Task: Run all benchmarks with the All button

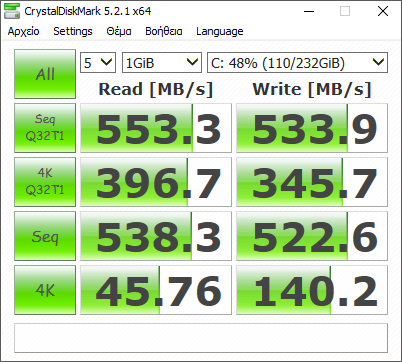Action: point(45,74)
